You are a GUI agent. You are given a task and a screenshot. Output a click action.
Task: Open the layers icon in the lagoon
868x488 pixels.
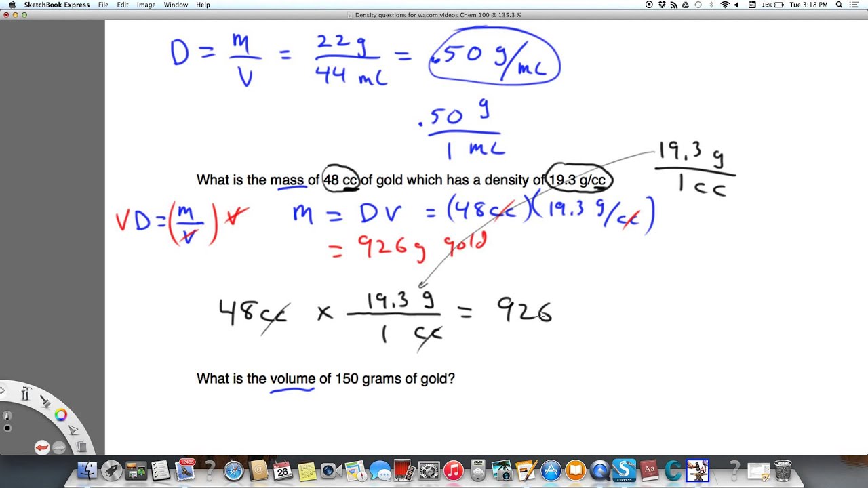pos(81,447)
